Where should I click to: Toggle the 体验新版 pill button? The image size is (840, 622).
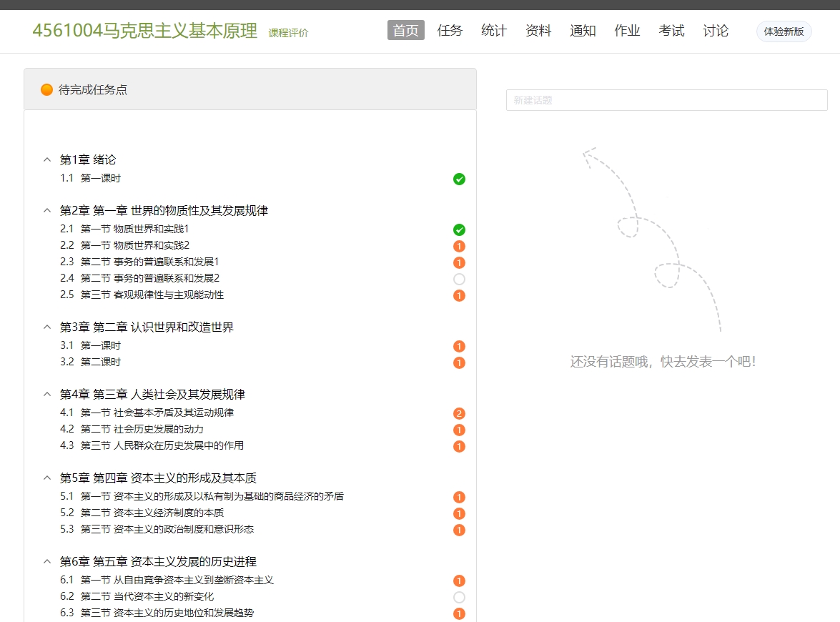tap(784, 31)
